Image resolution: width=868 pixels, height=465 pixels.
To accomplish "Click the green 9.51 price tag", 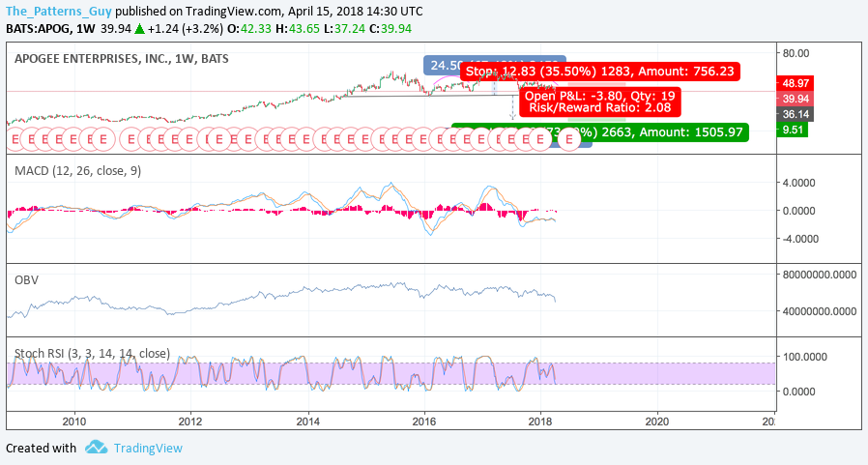I will (x=793, y=131).
